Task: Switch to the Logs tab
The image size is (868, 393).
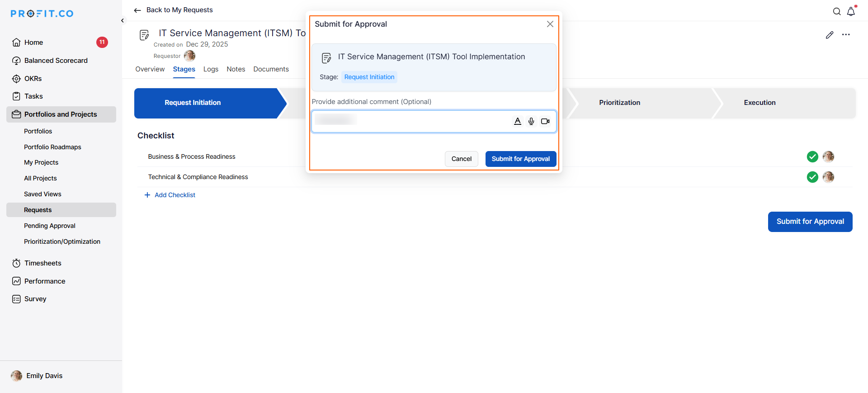Action: point(211,69)
